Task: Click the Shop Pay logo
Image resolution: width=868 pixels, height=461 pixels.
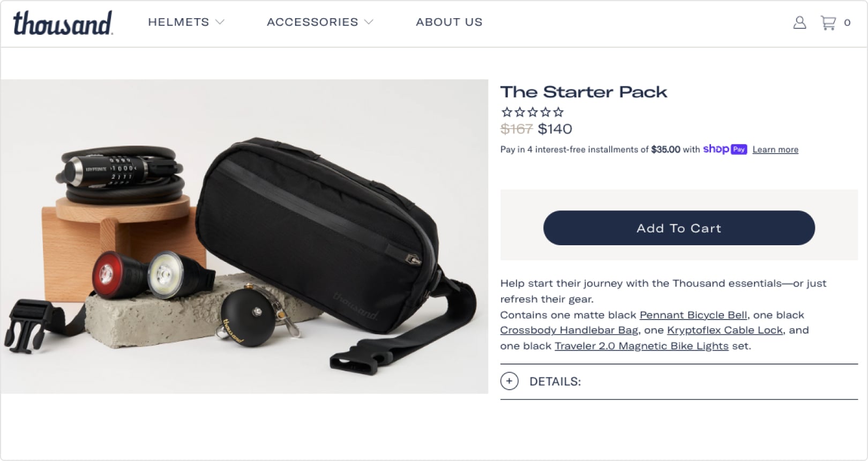Action: (725, 149)
